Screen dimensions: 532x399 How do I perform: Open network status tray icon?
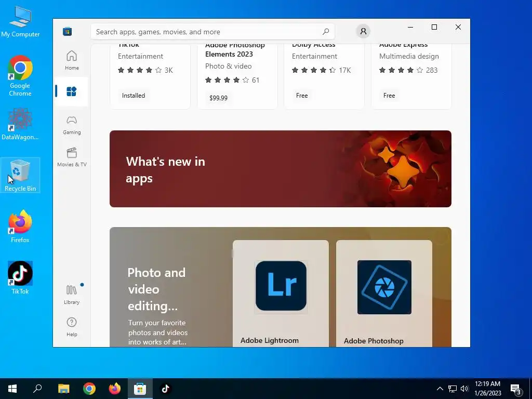tap(453, 389)
